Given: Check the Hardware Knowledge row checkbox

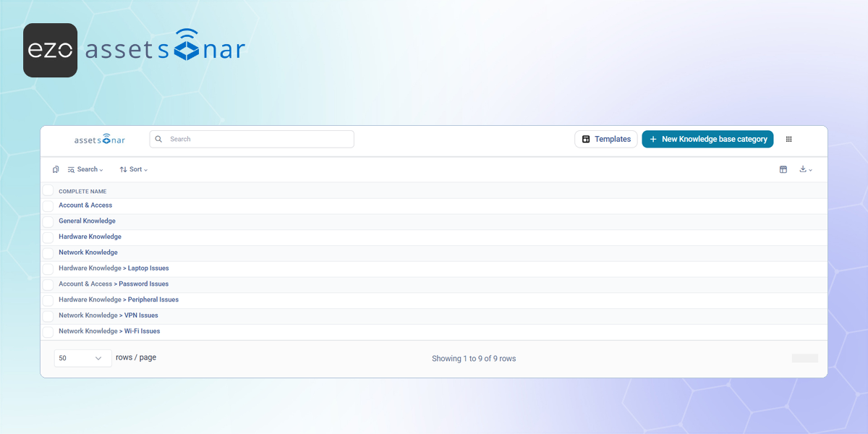Looking at the screenshot, I should (48, 237).
